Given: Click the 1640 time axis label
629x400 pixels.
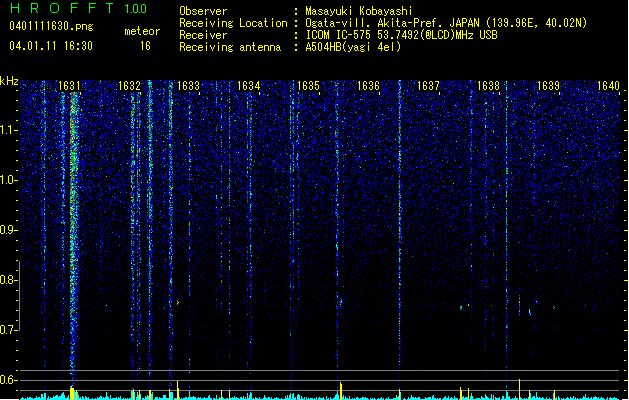Looking at the screenshot, I should (x=608, y=86).
